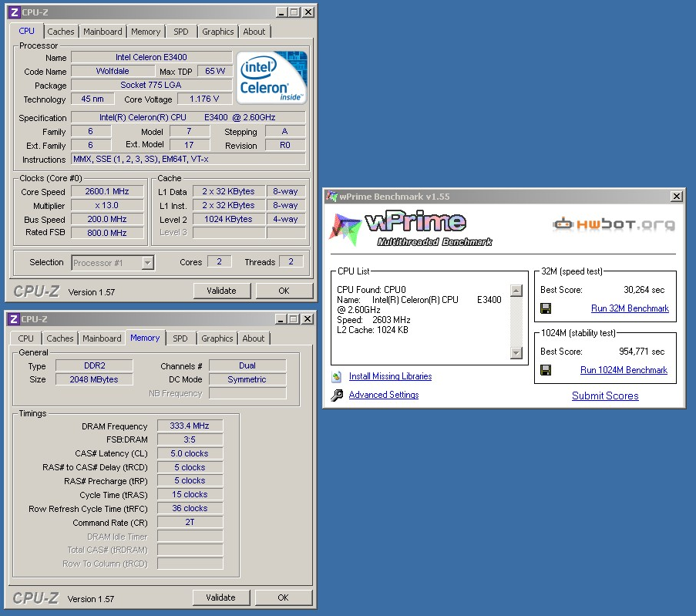Viewport: 696px width, 616px height.
Task: Open SPD tab in bottom CPU-Z window
Action: tap(180, 338)
